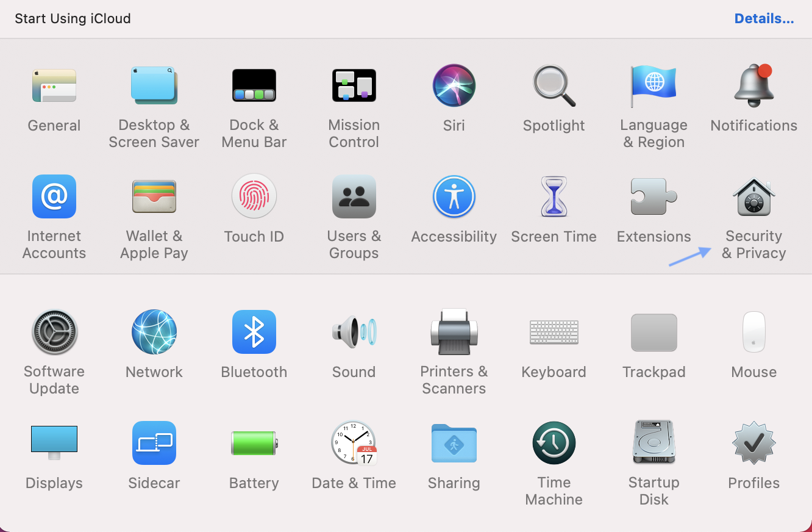This screenshot has width=812, height=532.
Task: Open Language & Region preferences
Action: click(x=654, y=85)
